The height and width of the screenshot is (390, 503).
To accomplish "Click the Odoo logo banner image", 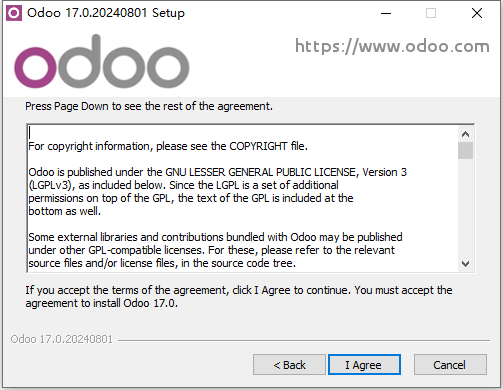I will (102, 61).
